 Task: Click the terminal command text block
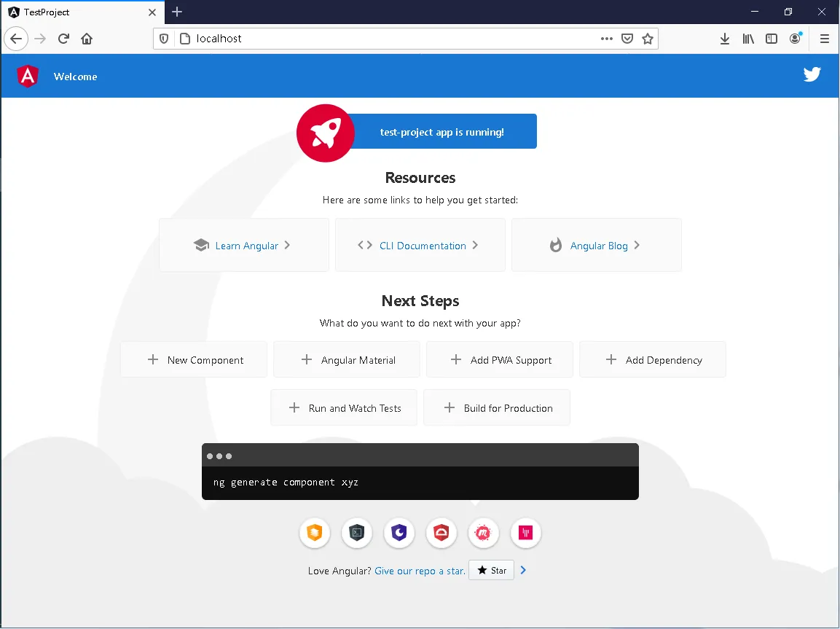click(x=286, y=483)
